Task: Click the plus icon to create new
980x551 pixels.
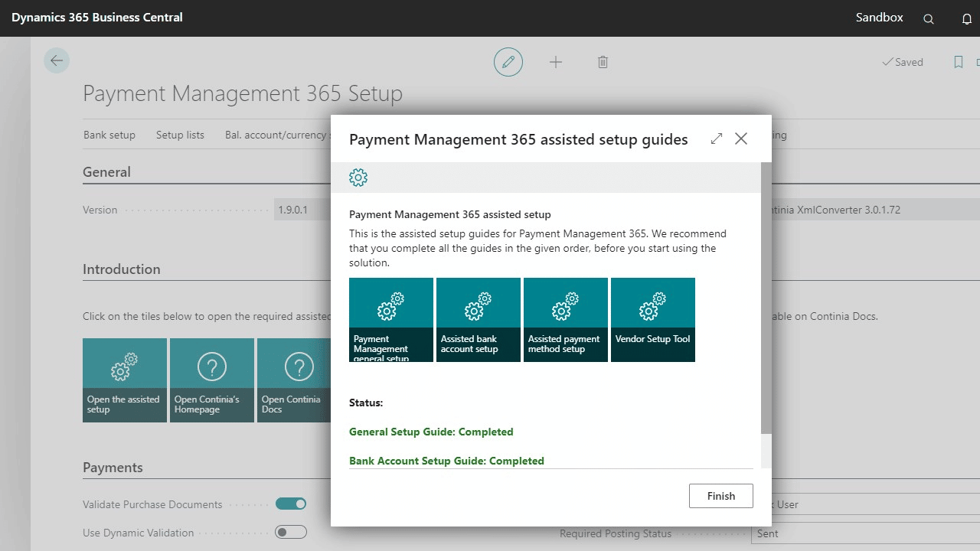Action: [x=556, y=61]
